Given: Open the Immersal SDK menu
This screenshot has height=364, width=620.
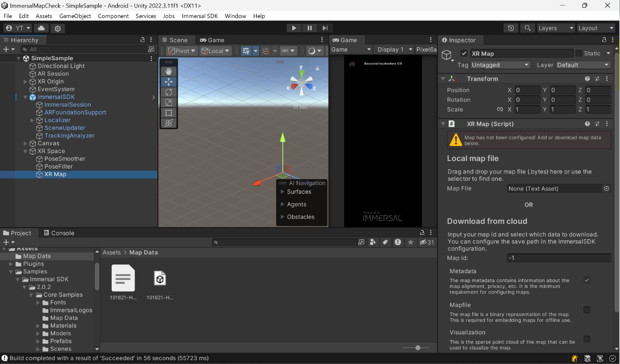Looking at the screenshot, I should pos(200,16).
